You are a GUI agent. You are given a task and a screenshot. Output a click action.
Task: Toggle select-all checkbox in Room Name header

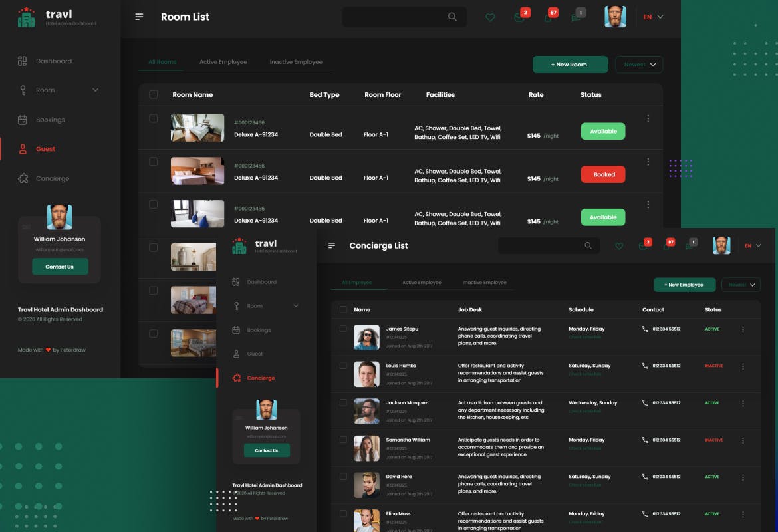pyautogui.click(x=154, y=95)
